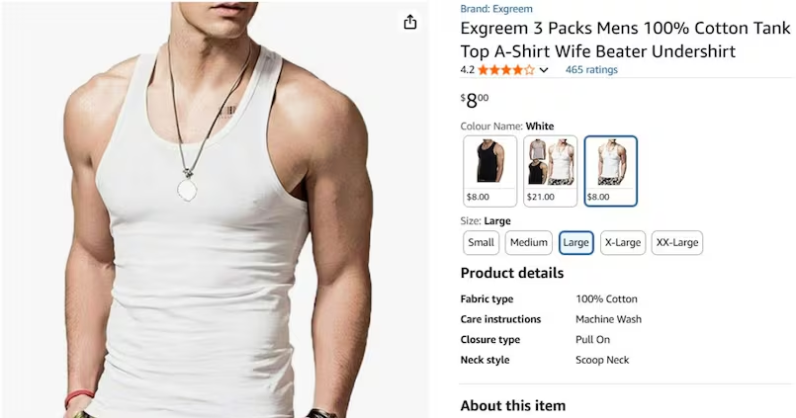Expand the rating breakdown chevron
The width and height of the screenshot is (796, 418).
[544, 70]
